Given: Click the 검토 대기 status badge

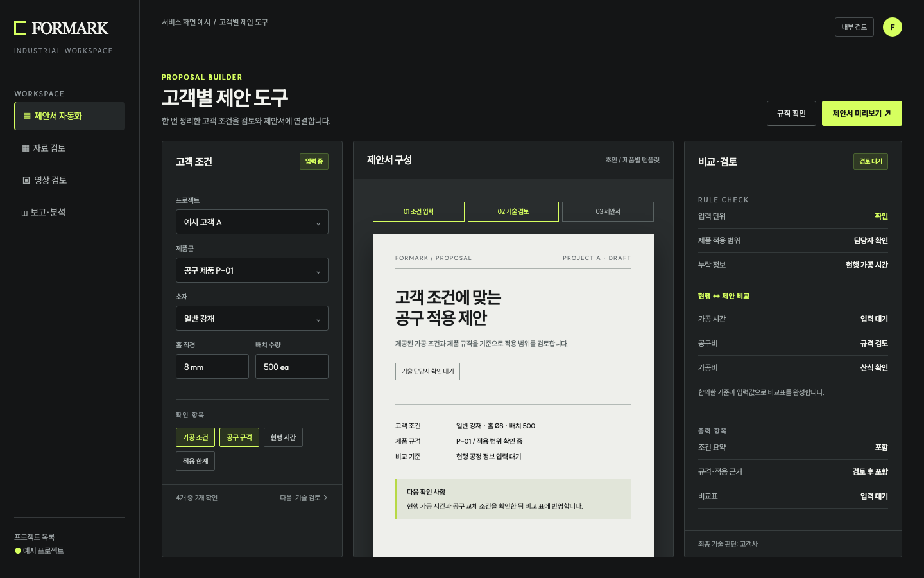Looking at the screenshot, I should coord(871,162).
